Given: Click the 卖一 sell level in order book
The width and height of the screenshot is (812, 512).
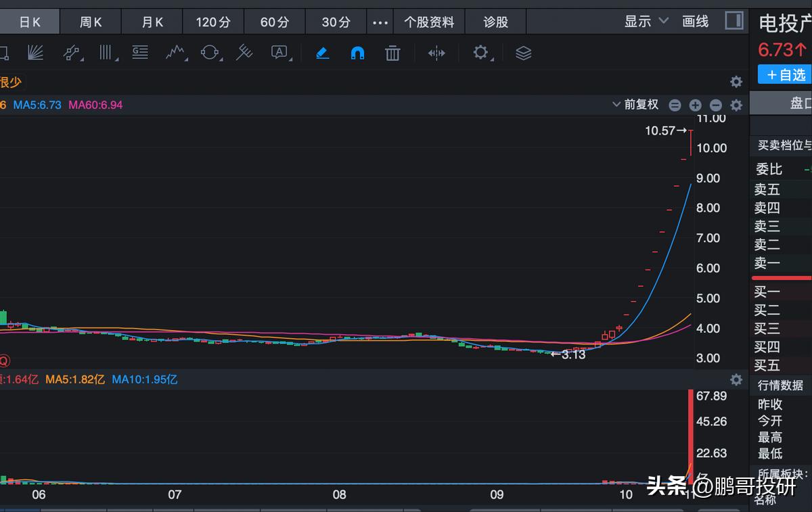Looking at the screenshot, I should (x=769, y=264).
